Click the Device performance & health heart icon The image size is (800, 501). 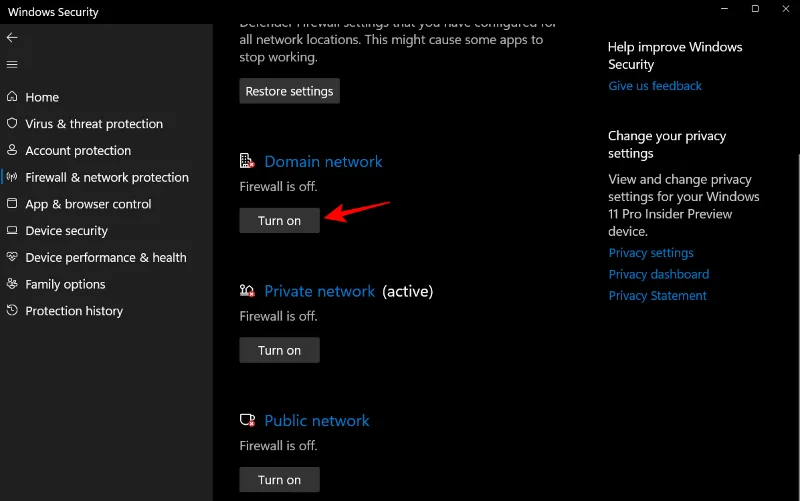[x=12, y=257]
